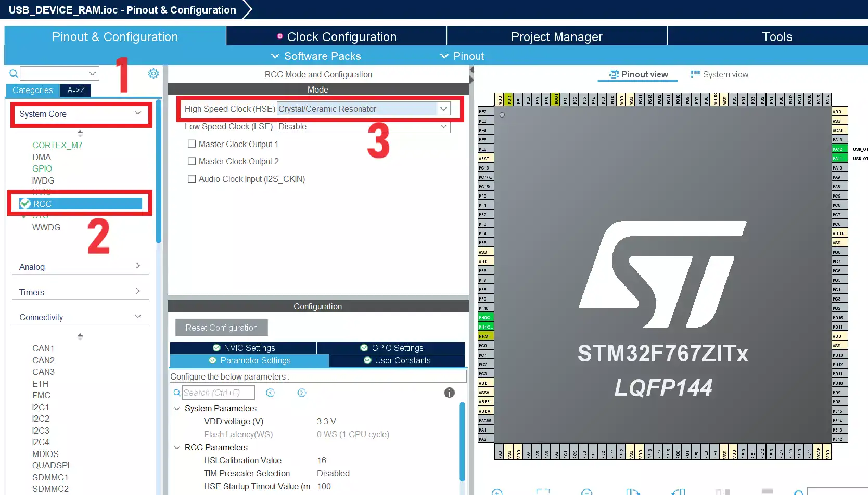Select IWDG in System Core list
868x495 pixels.
coord(43,180)
